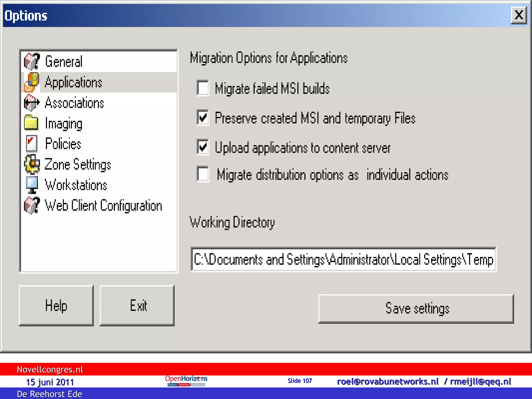Viewport: 532px width, 399px height.
Task: Select Applications in the options list
Action: tap(99, 82)
